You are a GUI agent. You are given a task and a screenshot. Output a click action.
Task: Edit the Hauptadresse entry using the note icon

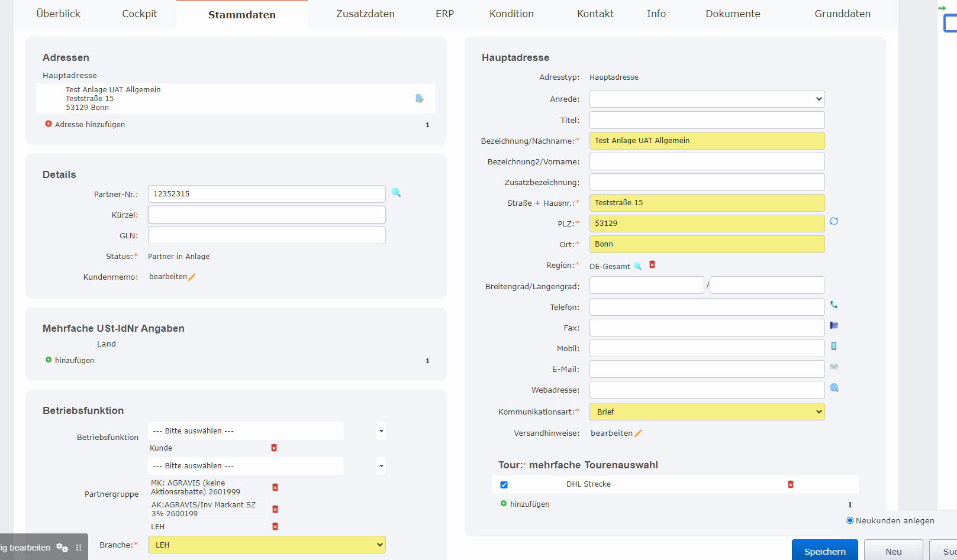pyautogui.click(x=420, y=98)
